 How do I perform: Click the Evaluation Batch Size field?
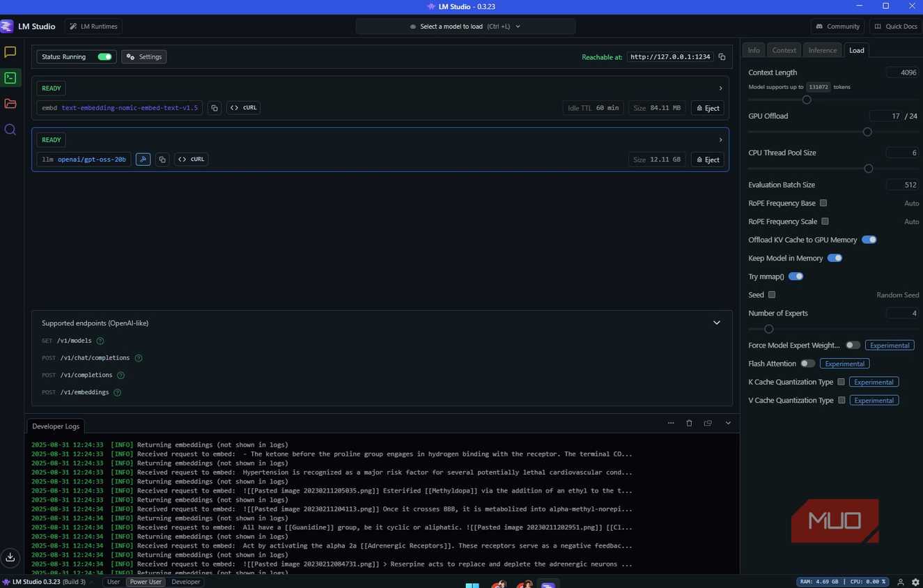click(x=902, y=185)
